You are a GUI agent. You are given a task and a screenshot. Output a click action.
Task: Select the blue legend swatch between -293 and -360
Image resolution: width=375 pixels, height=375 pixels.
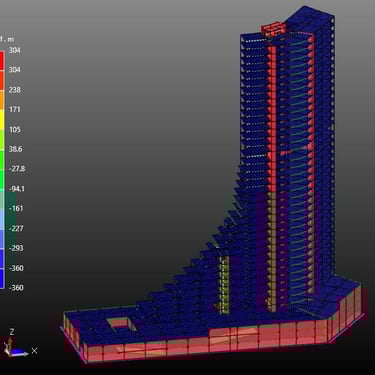click(2, 259)
